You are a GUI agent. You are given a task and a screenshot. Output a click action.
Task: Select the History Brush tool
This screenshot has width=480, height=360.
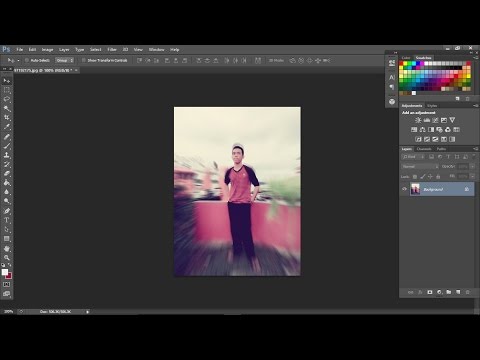pos(7,164)
